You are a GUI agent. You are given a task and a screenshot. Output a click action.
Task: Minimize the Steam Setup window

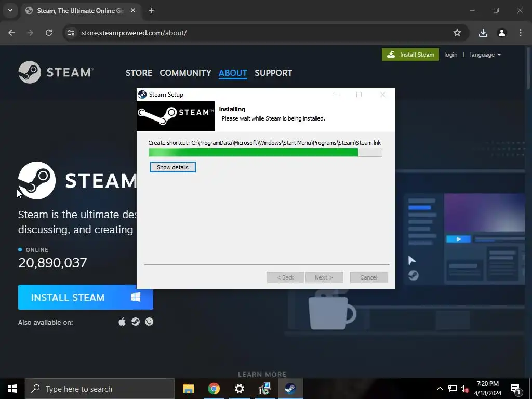(336, 95)
